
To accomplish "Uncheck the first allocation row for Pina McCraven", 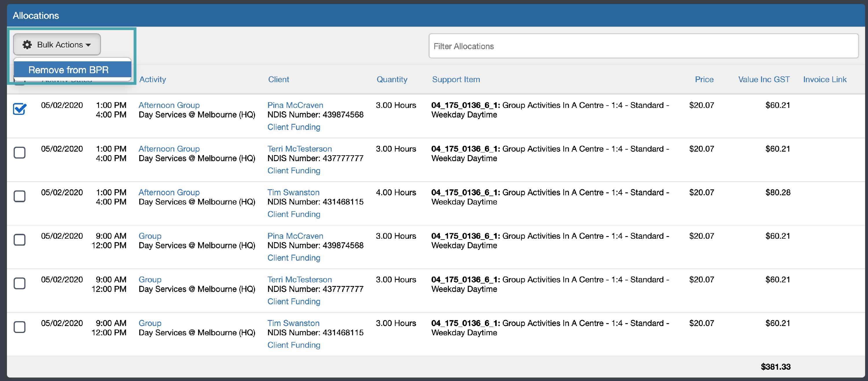I will 20,109.
